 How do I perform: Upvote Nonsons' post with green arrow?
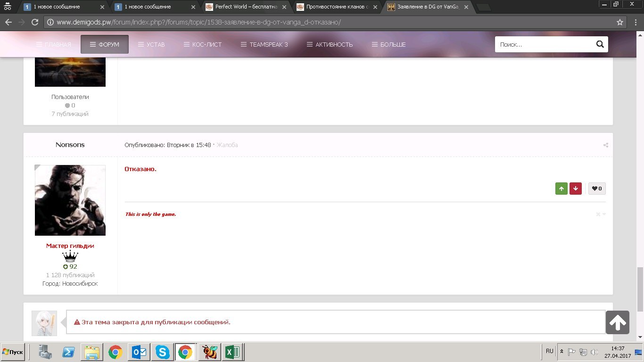tap(561, 189)
